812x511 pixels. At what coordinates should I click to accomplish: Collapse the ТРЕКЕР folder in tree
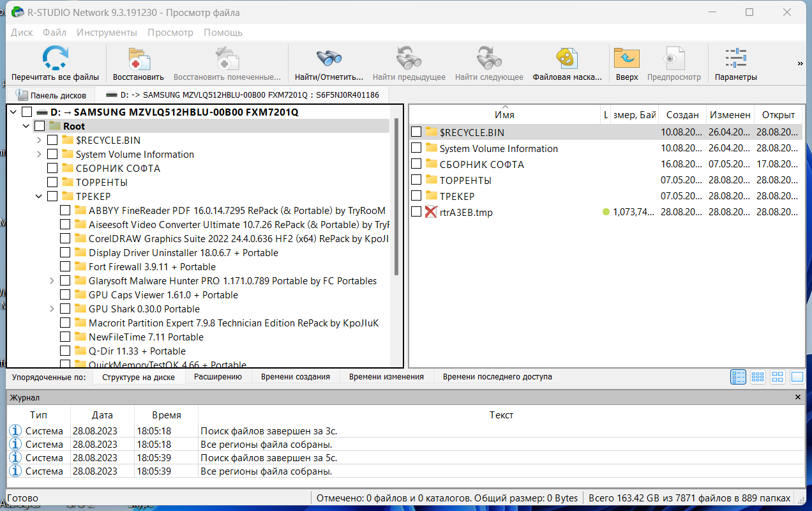click(39, 197)
